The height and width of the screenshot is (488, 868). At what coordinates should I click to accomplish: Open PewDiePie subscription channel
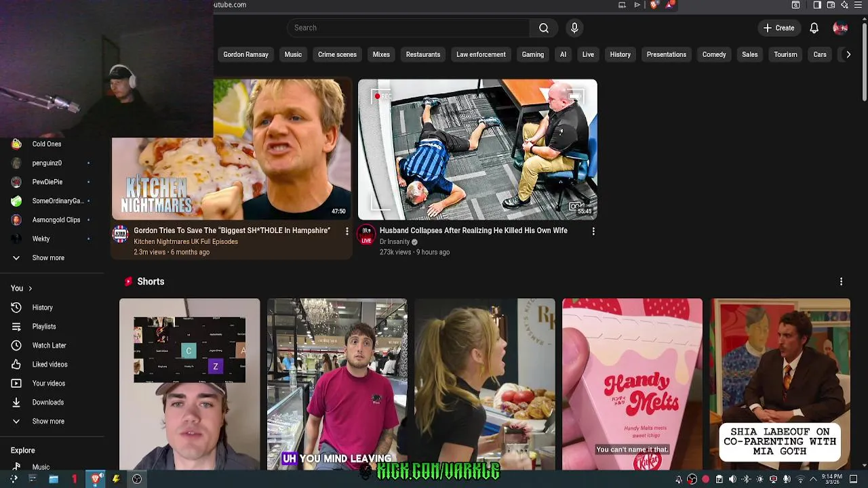(x=47, y=182)
